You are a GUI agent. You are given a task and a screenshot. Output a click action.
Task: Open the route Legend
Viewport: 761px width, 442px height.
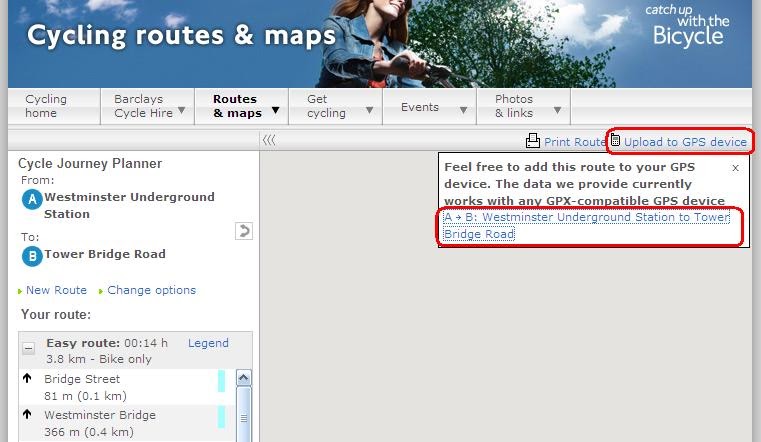coord(208,343)
